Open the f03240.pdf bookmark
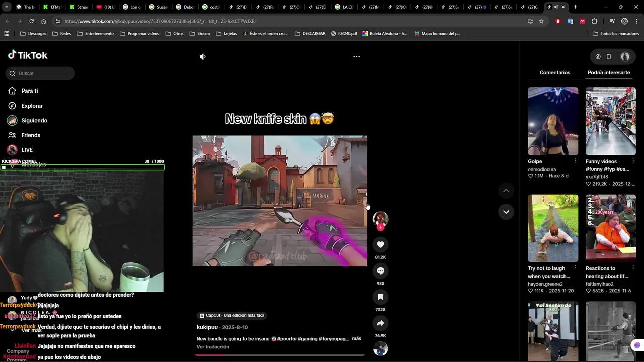 click(344, 34)
